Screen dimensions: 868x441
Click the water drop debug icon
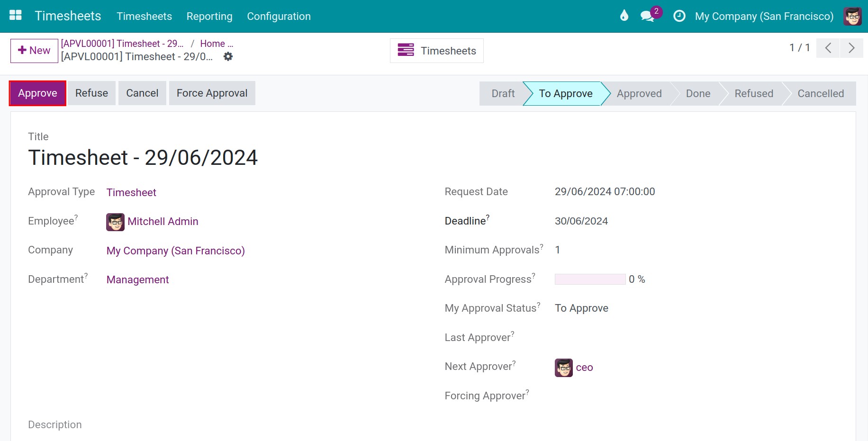(x=624, y=16)
